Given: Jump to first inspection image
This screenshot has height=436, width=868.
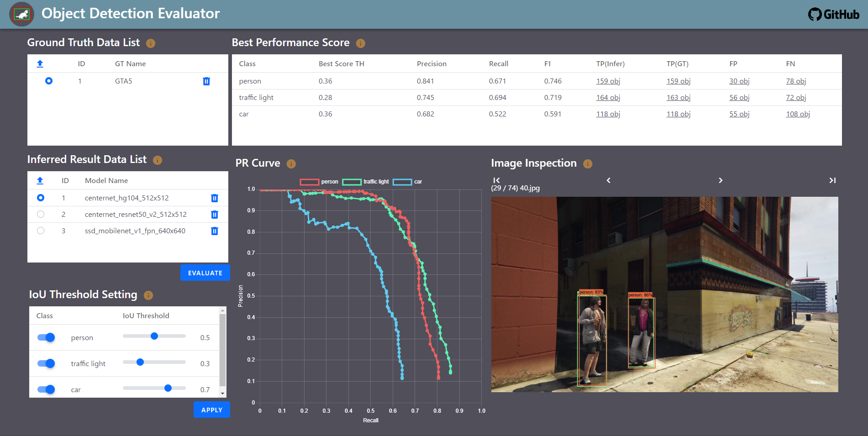Looking at the screenshot, I should click(x=497, y=180).
